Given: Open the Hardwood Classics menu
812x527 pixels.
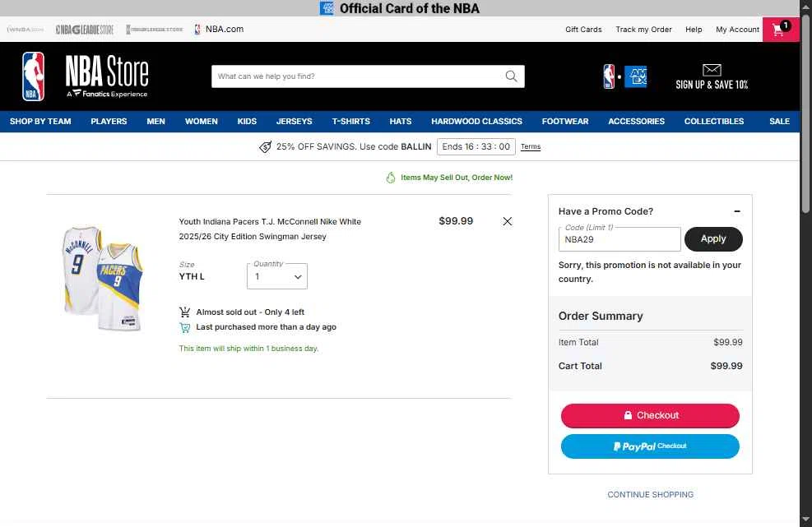Looking at the screenshot, I should click(477, 121).
